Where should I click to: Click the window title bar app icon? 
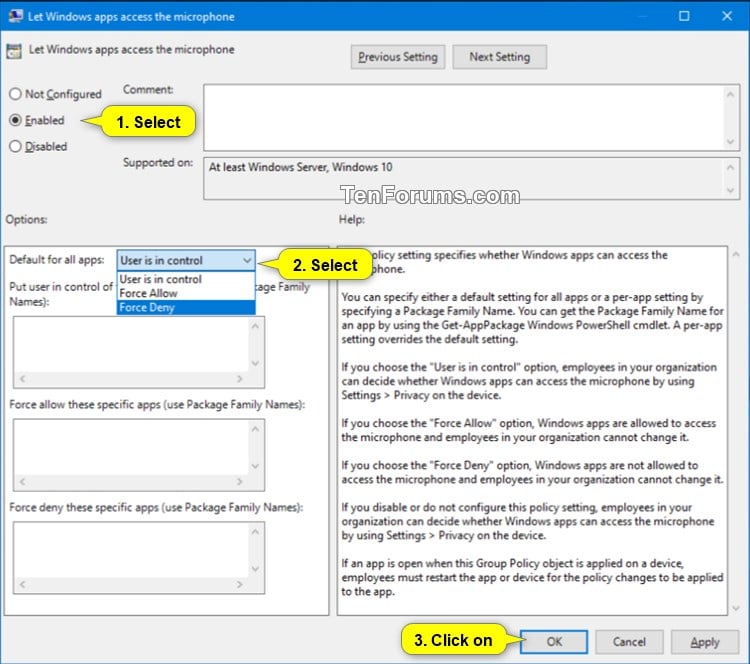pos(15,16)
